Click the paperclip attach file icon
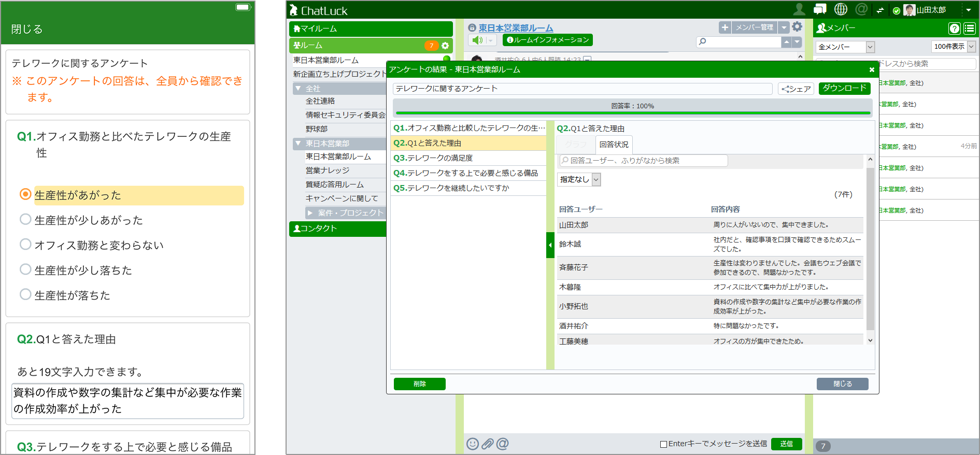The image size is (980, 455). 487,444
